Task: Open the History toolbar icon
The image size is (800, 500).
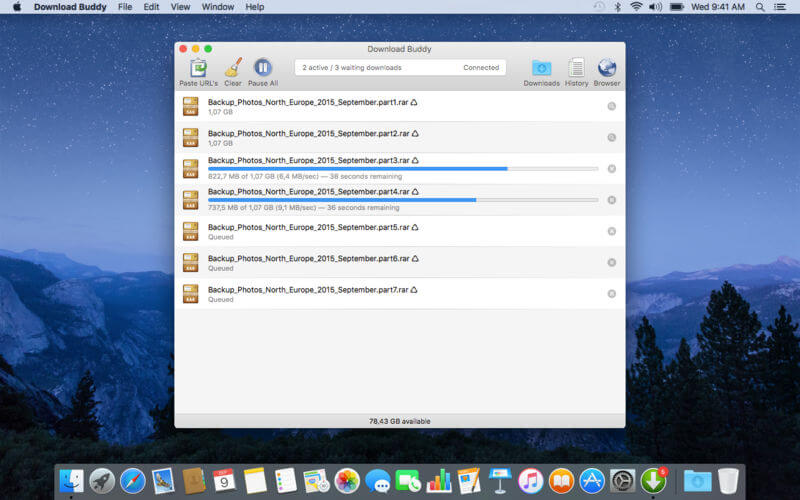Action: coord(577,68)
